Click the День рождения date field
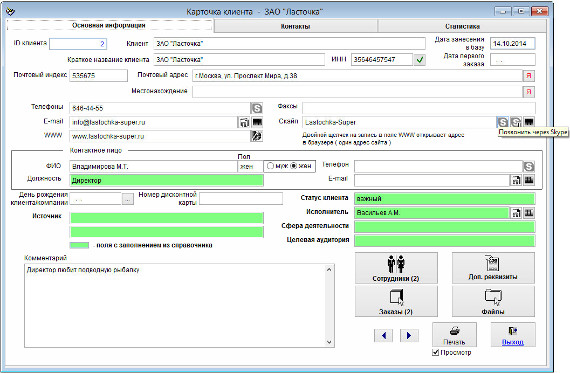This screenshot has height=373, width=570. (96, 199)
